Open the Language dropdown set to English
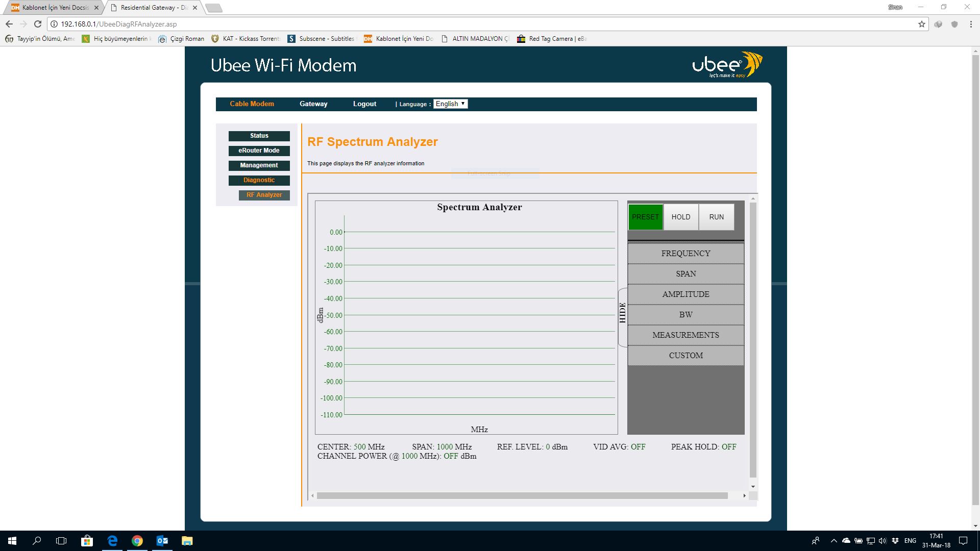Image resolution: width=980 pixels, height=551 pixels. point(450,104)
